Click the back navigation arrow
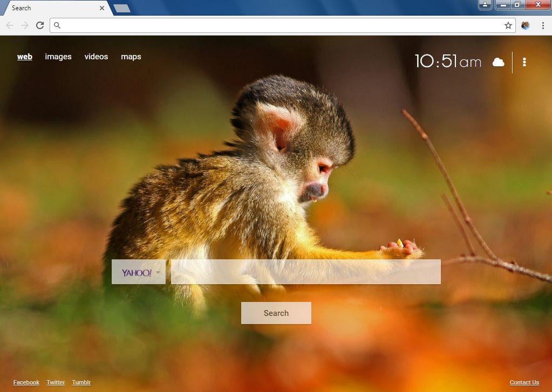552x392 pixels. click(x=10, y=25)
